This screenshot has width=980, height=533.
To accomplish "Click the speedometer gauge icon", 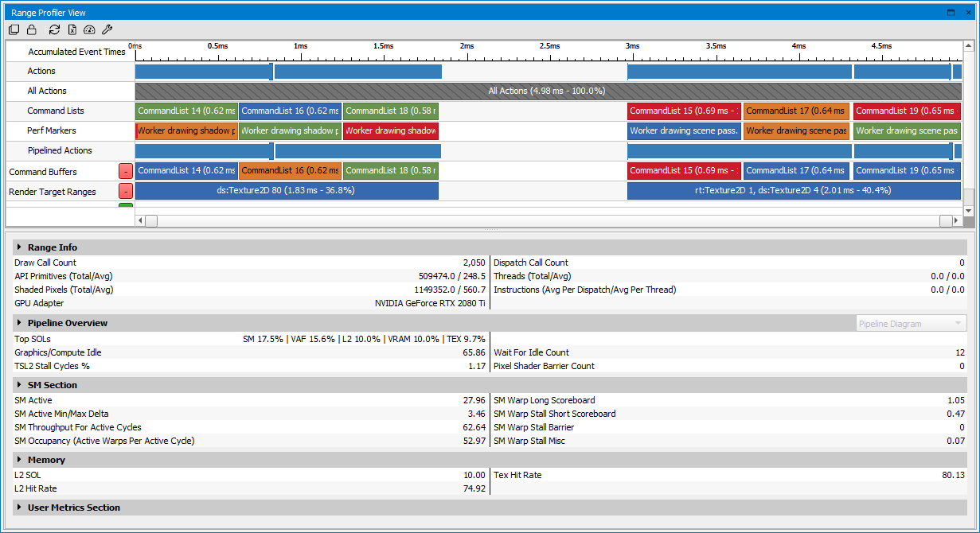I will [89, 29].
